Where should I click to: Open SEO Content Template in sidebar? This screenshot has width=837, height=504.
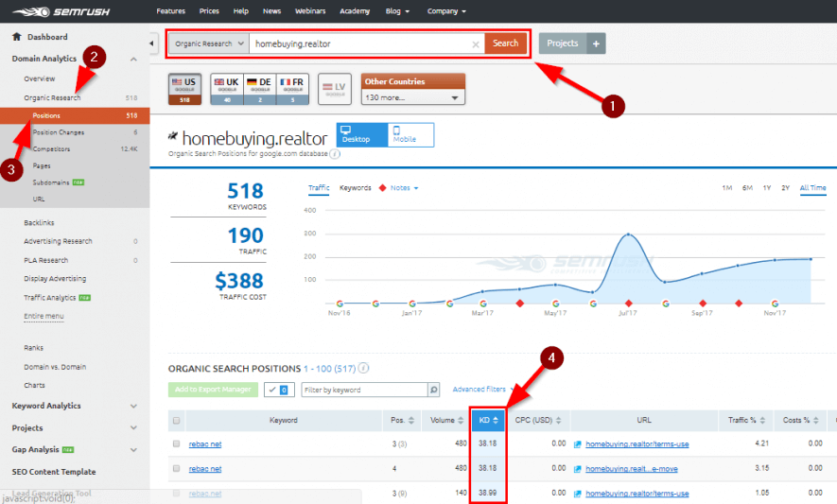54,472
